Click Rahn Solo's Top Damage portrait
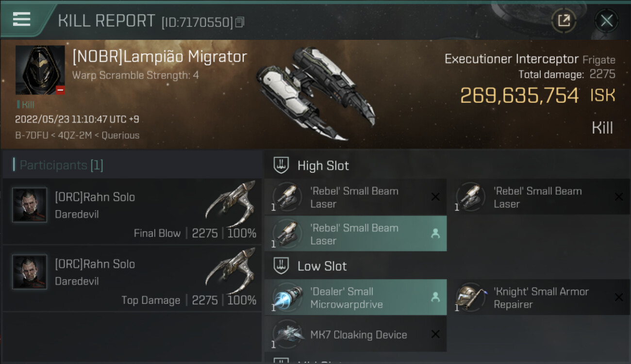This screenshot has height=364, width=631. [30, 272]
